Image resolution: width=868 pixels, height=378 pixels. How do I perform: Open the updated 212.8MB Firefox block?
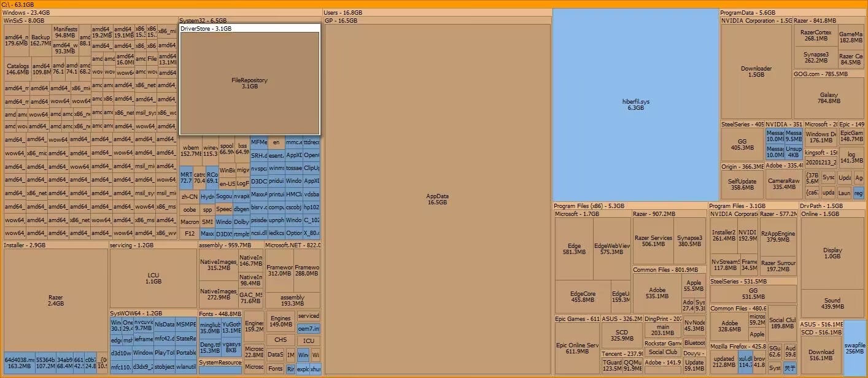[724, 362]
